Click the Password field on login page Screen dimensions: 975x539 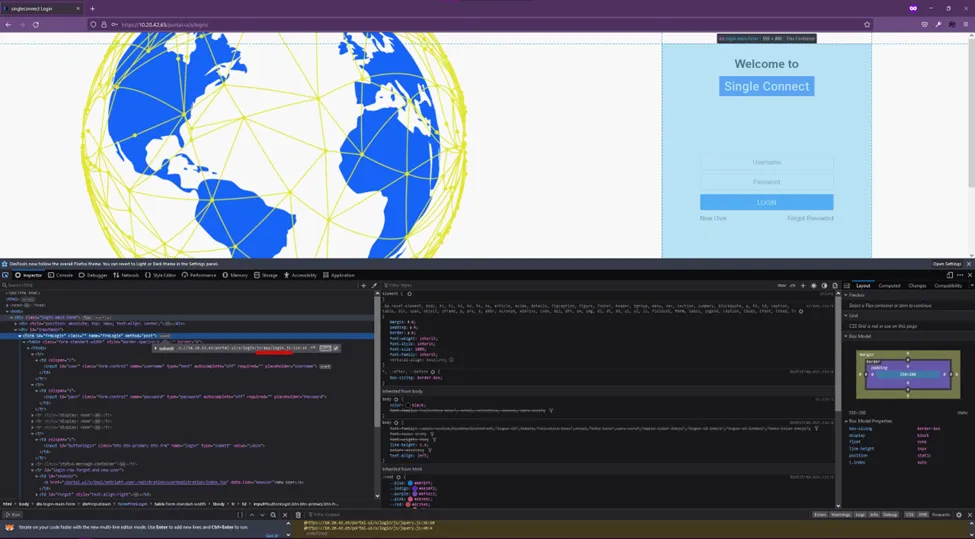point(766,182)
